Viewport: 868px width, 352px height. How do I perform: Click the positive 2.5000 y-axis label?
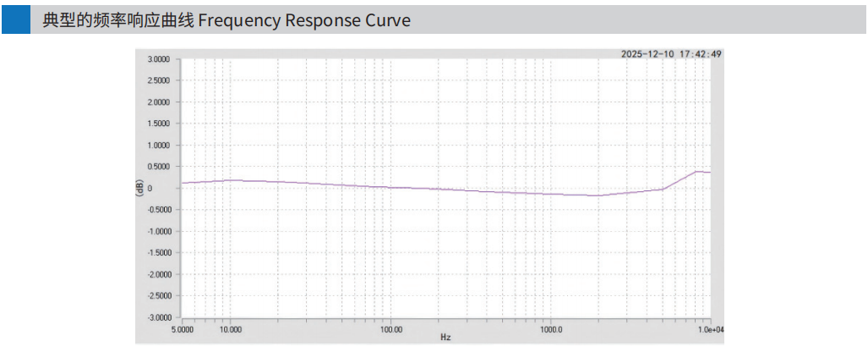(159, 80)
